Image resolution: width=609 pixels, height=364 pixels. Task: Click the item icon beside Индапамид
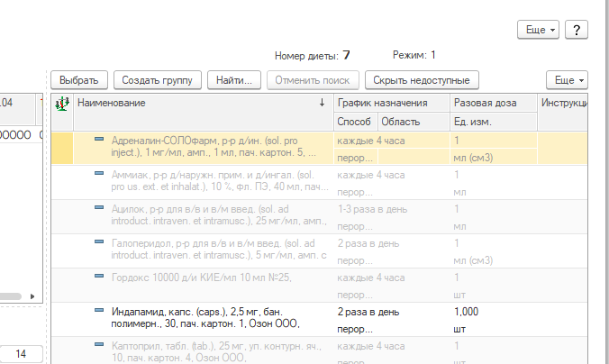pos(100,311)
